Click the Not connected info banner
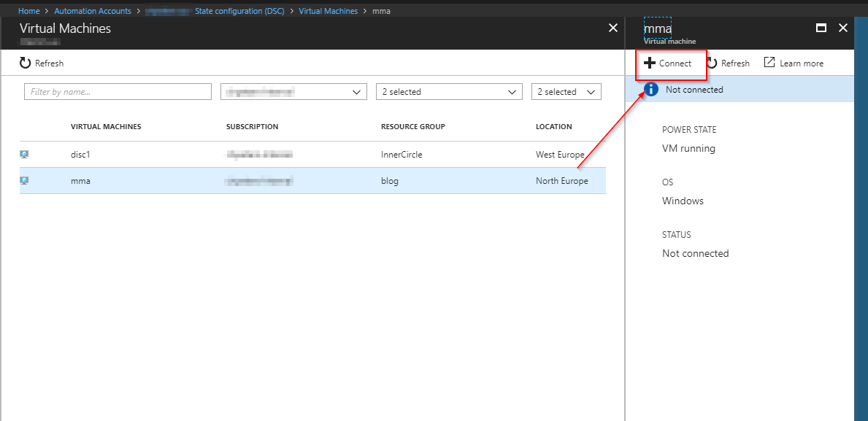 coord(739,89)
